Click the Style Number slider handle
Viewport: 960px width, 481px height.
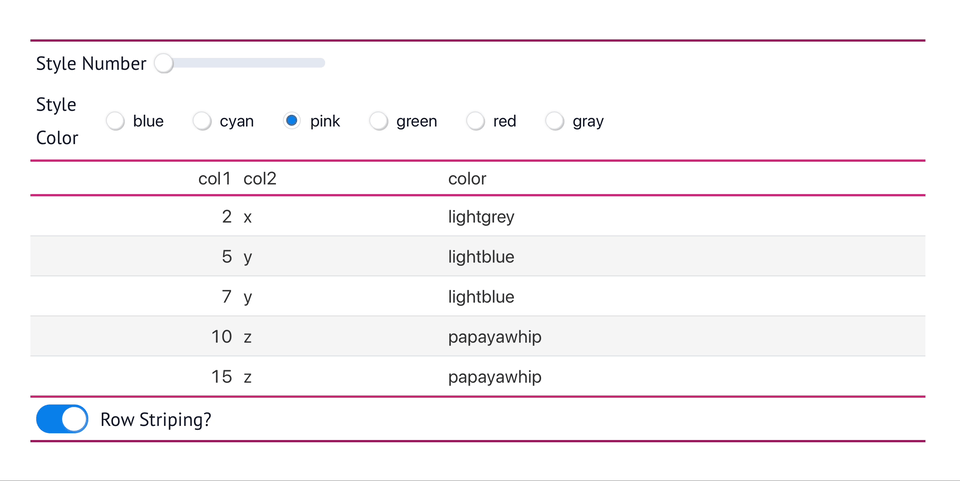(163, 64)
